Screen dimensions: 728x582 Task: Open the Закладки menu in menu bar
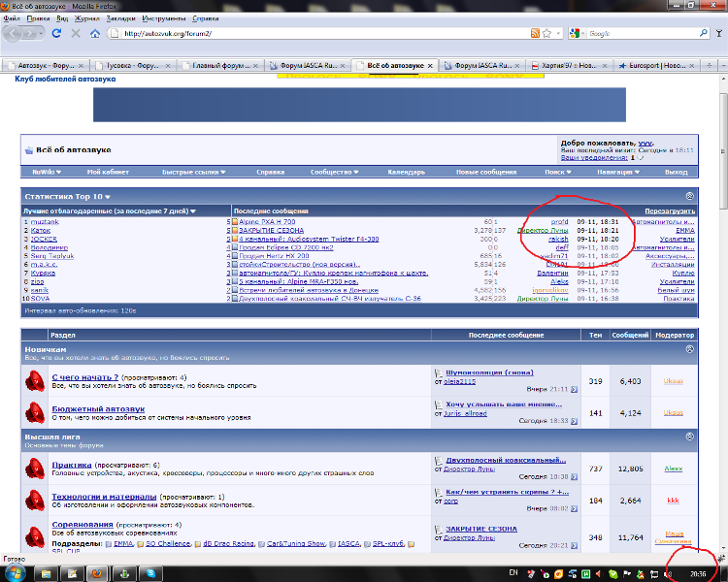click(119, 17)
